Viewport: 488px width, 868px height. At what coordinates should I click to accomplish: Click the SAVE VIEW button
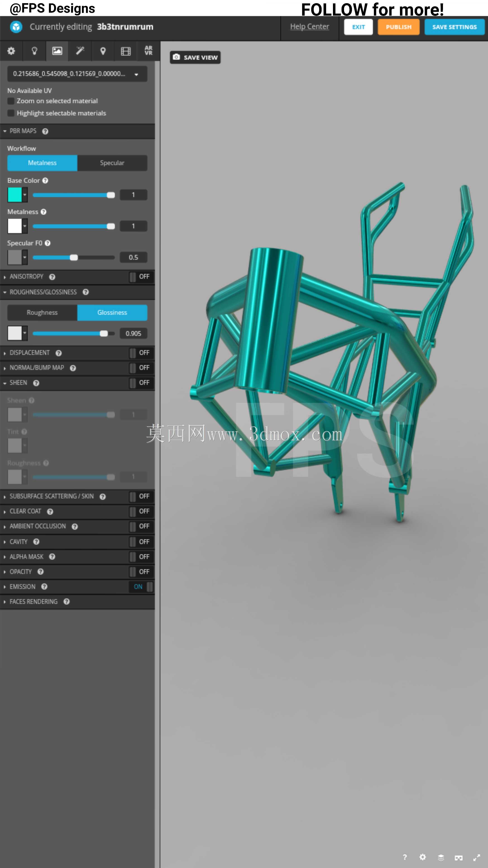[195, 58]
